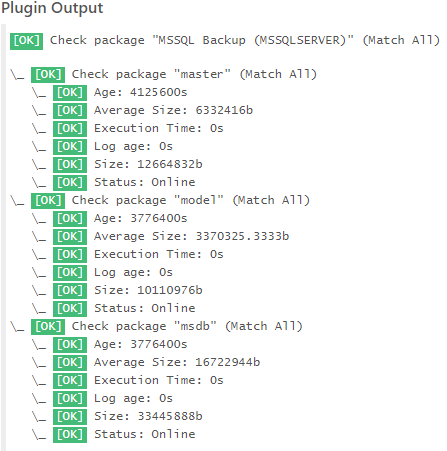Click the OK badge beside "master" package
The width and height of the screenshot is (447, 451).
click(x=48, y=74)
